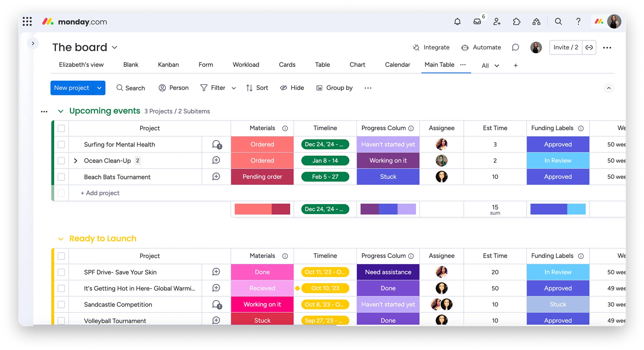Open the help question mark
Viewport: 644px width, 350px height.
[578, 22]
